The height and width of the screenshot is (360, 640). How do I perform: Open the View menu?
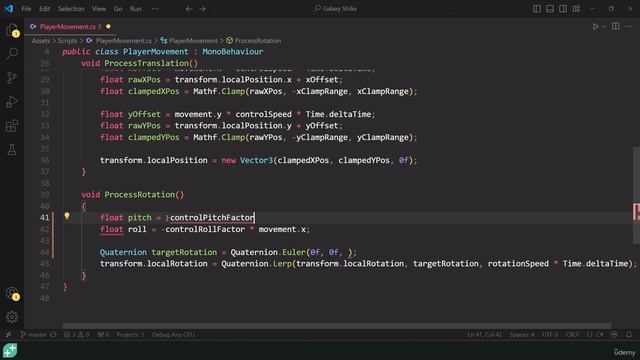click(99, 9)
